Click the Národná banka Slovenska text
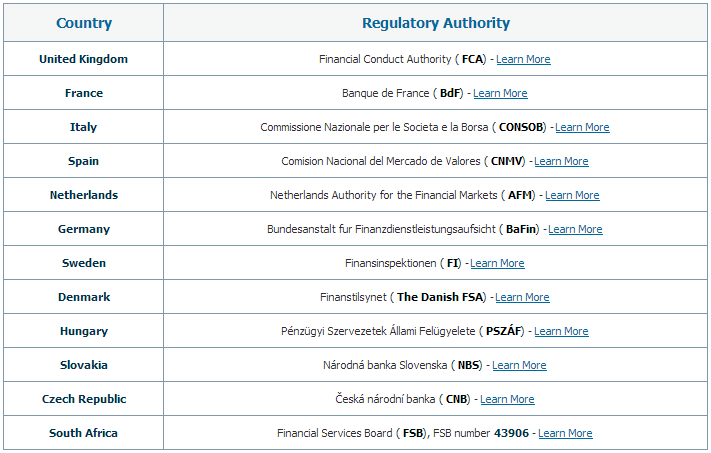711x453 pixels. [x=385, y=365]
